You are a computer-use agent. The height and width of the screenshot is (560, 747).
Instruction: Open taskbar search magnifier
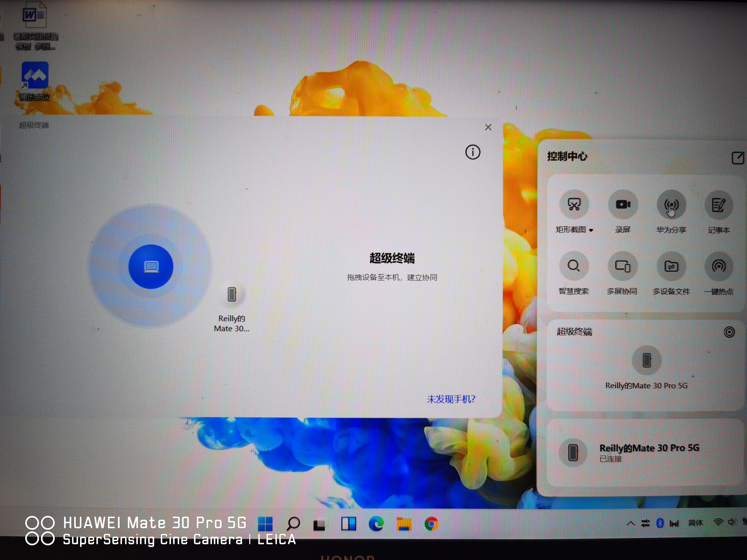coord(293,524)
